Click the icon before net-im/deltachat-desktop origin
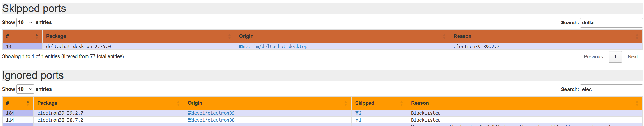 [x=241, y=47]
